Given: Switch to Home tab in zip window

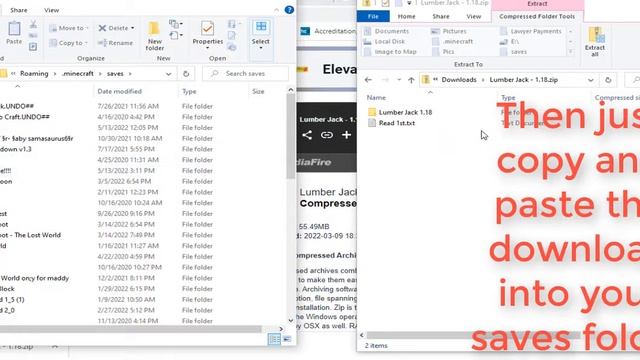Looking at the screenshot, I should coord(406,16).
